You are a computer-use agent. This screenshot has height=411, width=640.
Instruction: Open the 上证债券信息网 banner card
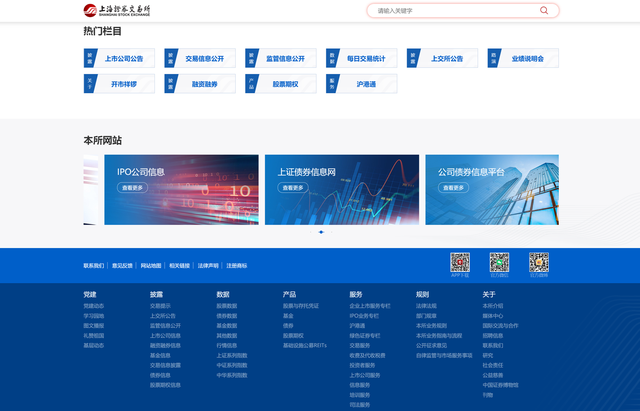point(342,190)
